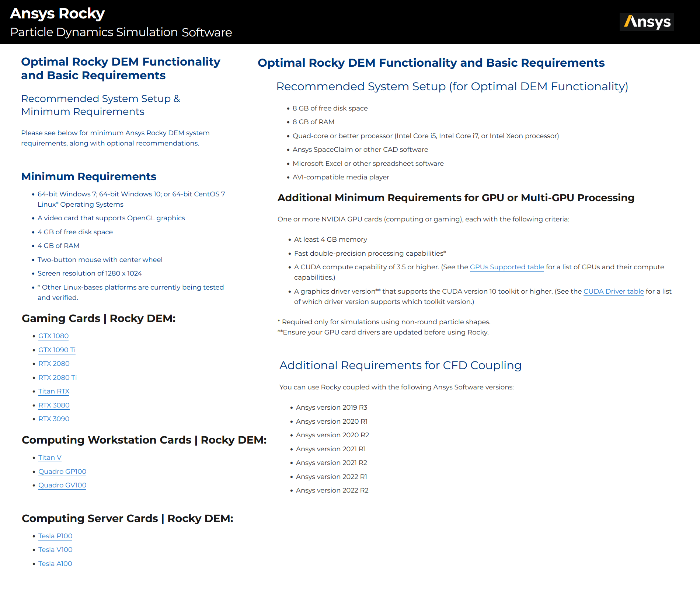Click 'Ansys version 2022 R1' item
Screen dimensions: 700x595
click(x=332, y=477)
